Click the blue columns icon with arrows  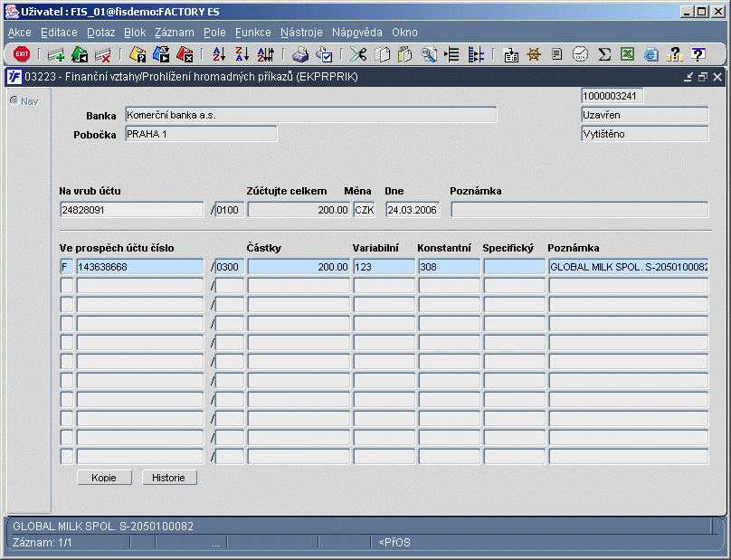(476, 55)
